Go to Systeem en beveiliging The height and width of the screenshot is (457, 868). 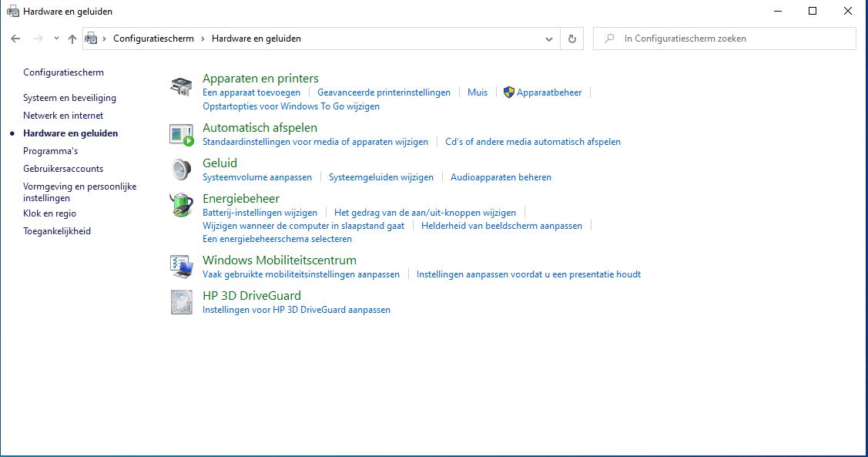click(x=70, y=98)
